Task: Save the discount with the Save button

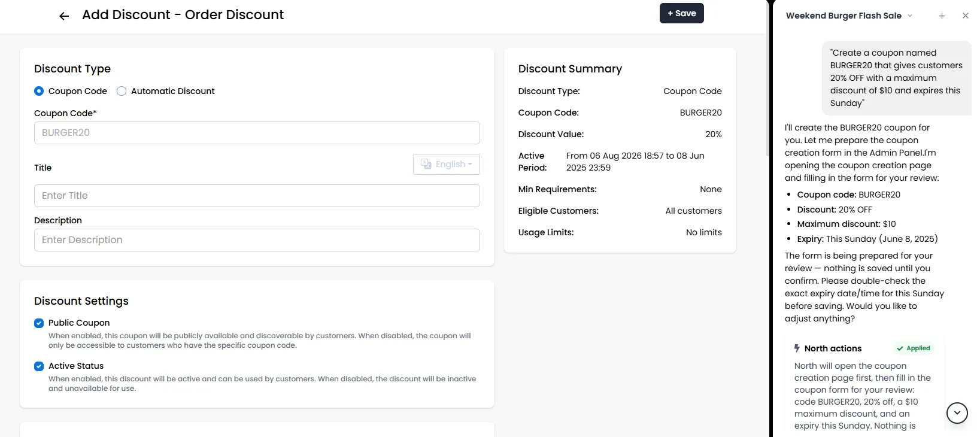Action: (682, 13)
